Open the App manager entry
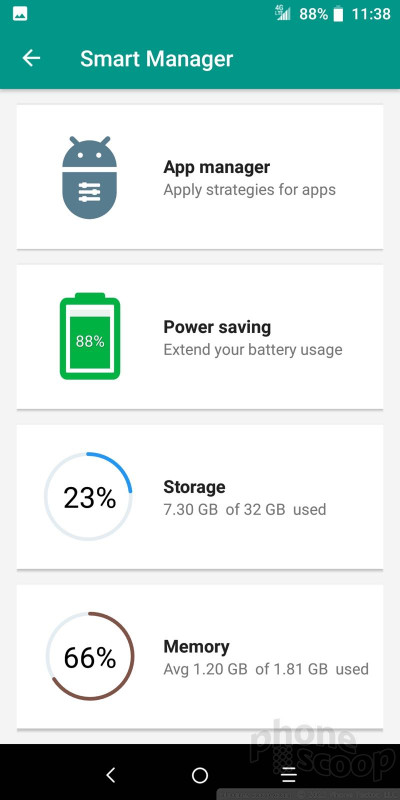This screenshot has height=800, width=400. (200, 177)
